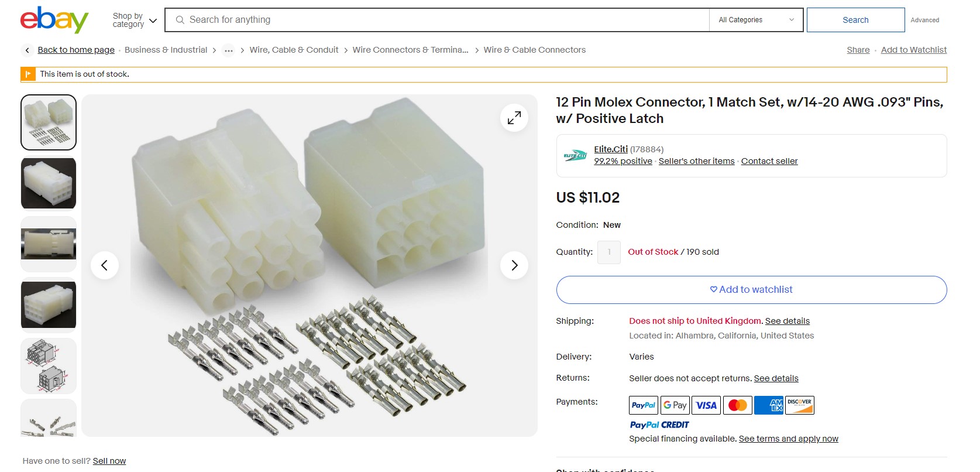The image size is (980, 472).
Task: Select the second product thumbnail
Action: 49,183
